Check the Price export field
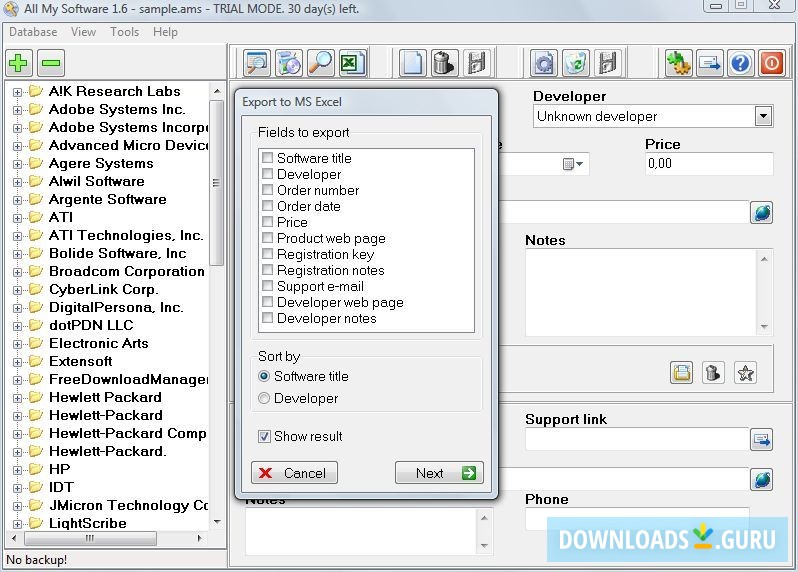The height and width of the screenshot is (572, 798). click(267, 222)
